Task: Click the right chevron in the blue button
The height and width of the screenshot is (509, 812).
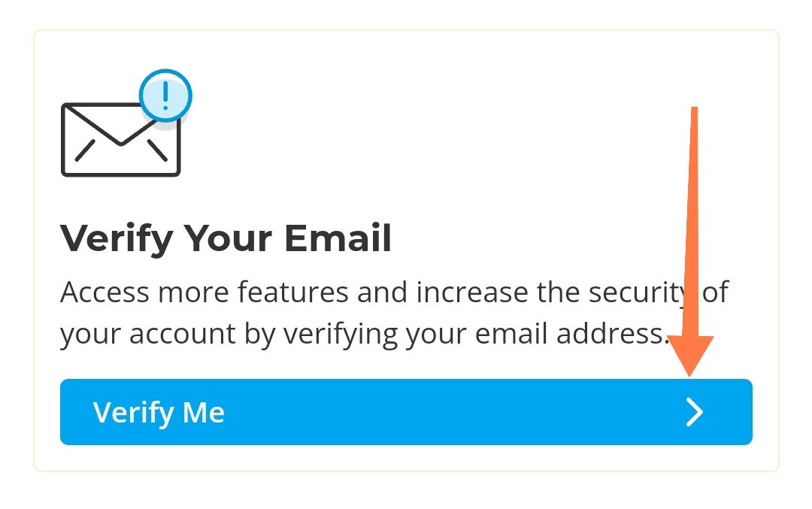Action: tap(695, 412)
